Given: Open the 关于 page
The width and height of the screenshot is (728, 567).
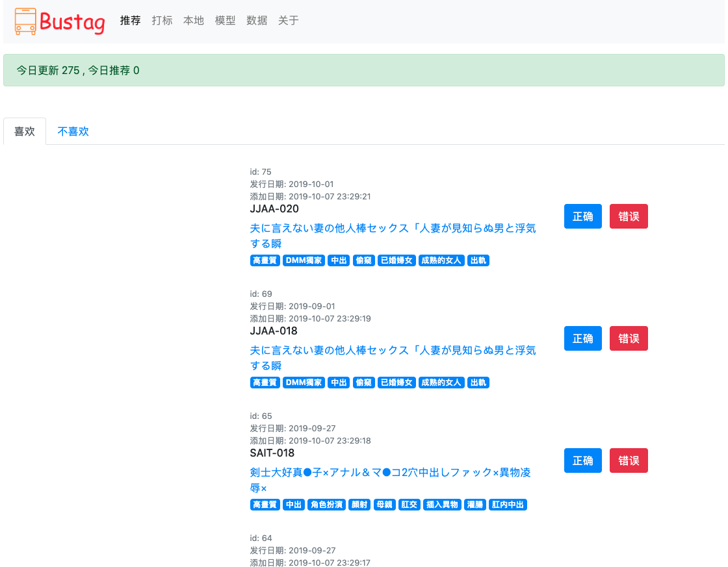Looking at the screenshot, I should pos(288,20).
